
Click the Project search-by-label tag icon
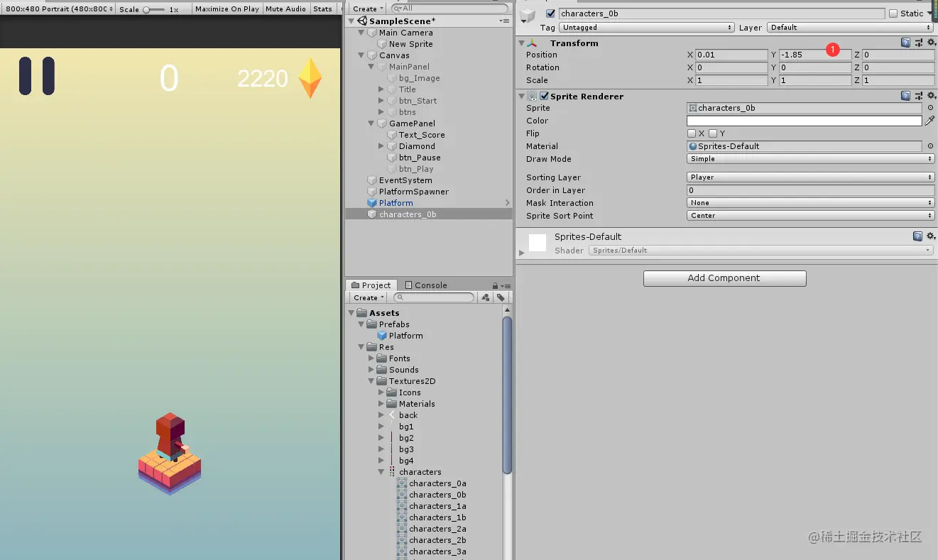(x=501, y=297)
